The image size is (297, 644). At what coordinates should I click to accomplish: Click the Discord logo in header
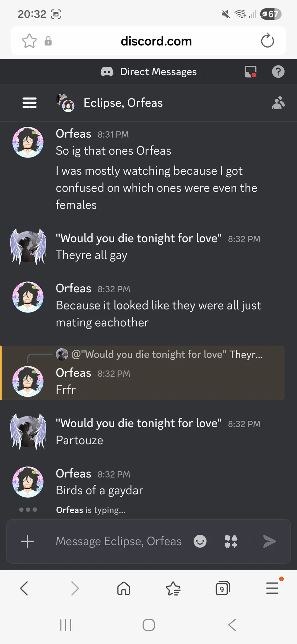(107, 72)
